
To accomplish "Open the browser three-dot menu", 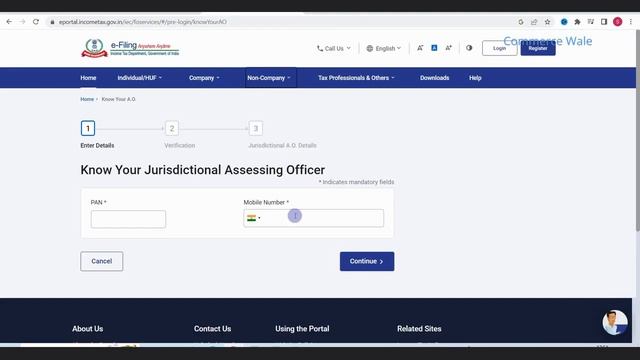I will [631, 22].
